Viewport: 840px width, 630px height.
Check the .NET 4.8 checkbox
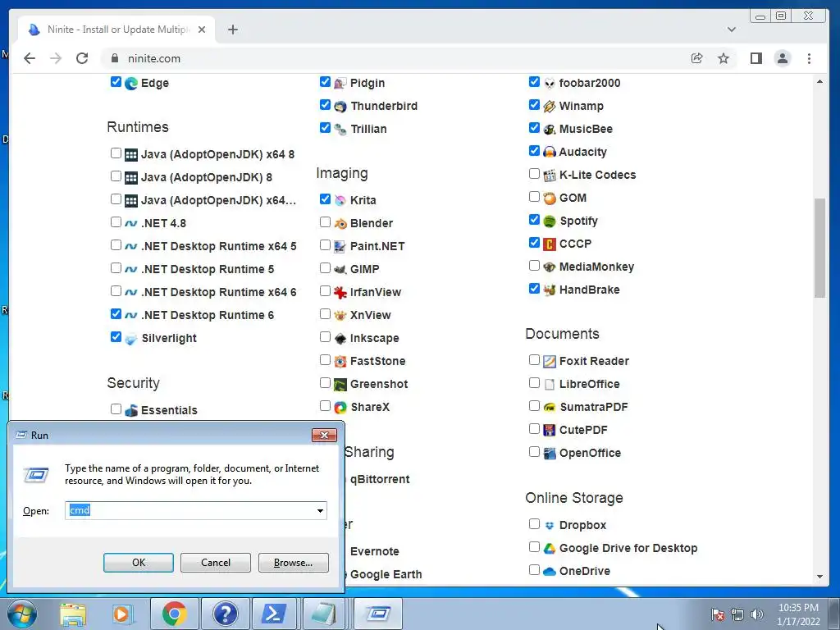pos(116,221)
